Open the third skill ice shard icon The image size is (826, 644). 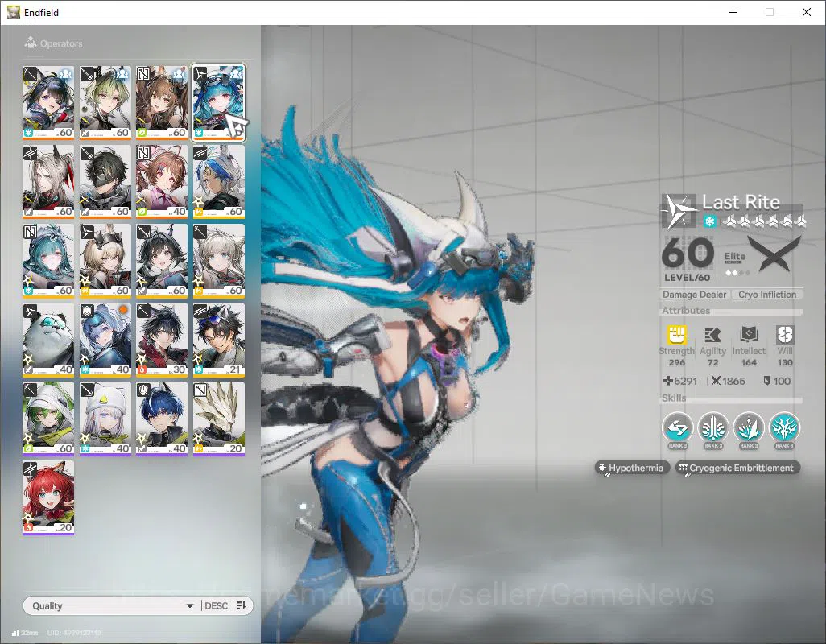749,428
